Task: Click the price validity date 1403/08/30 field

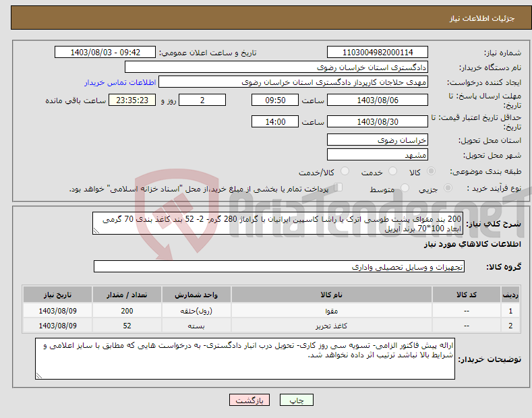Action: pyautogui.click(x=378, y=121)
